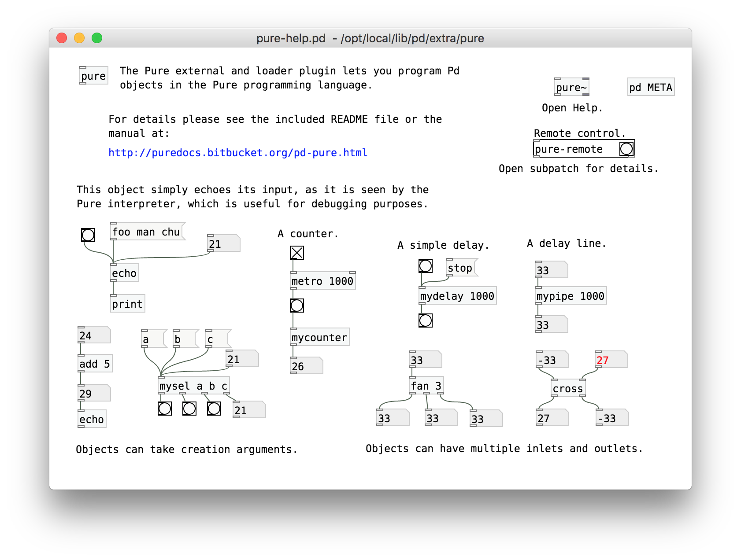The width and height of the screenshot is (741, 560).
Task: Select number box 21 above mysel
Action: click(242, 359)
